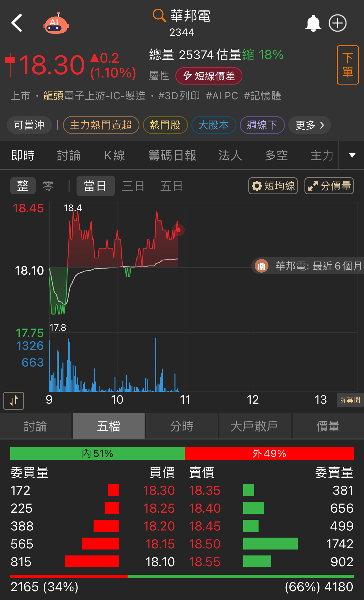Tap the current price dot on chart
This screenshot has width=364, height=600.
(178, 230)
